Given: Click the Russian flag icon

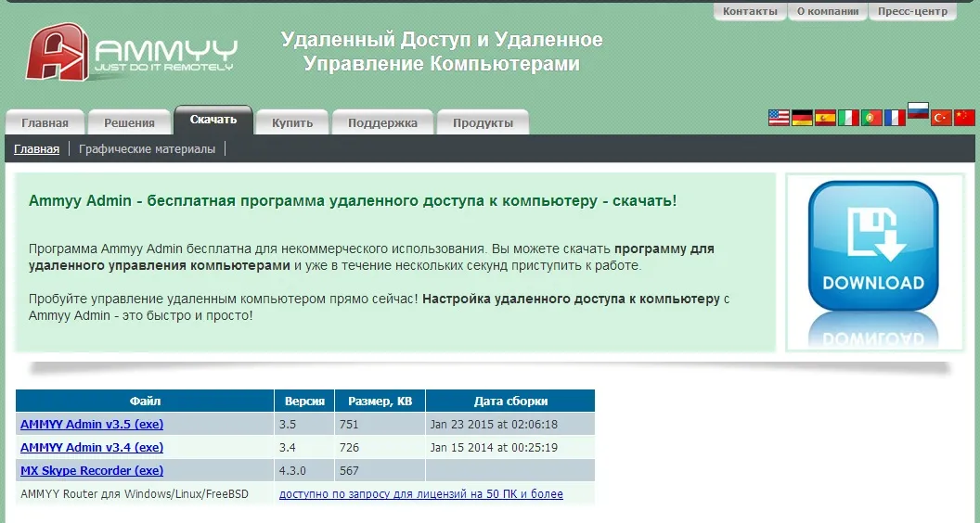Looking at the screenshot, I should [918, 111].
